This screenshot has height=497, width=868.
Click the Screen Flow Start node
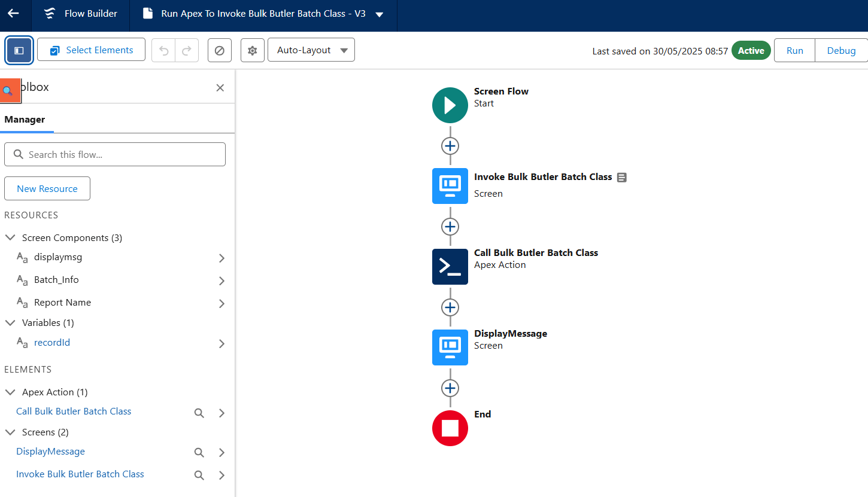pos(450,105)
